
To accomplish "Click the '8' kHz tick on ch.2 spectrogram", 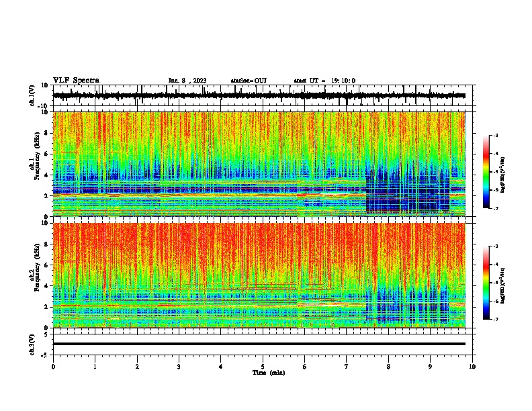I will point(46,244).
